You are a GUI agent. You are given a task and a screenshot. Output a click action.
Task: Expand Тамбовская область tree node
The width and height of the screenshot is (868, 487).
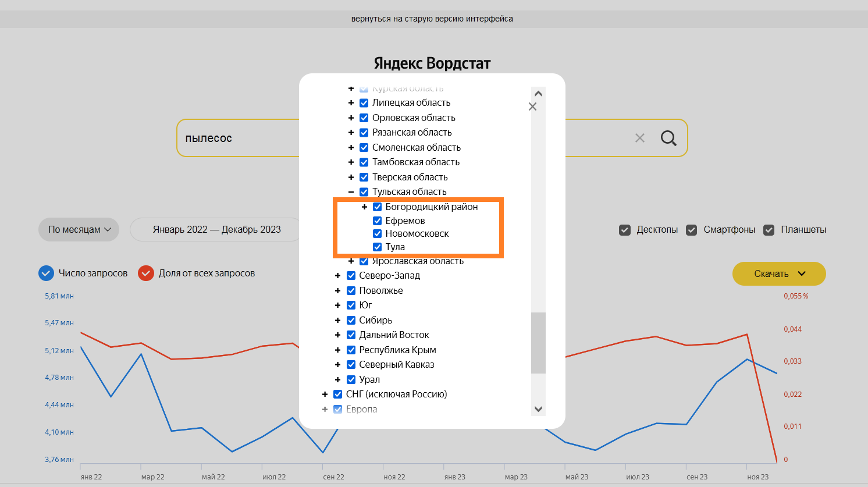(x=351, y=162)
